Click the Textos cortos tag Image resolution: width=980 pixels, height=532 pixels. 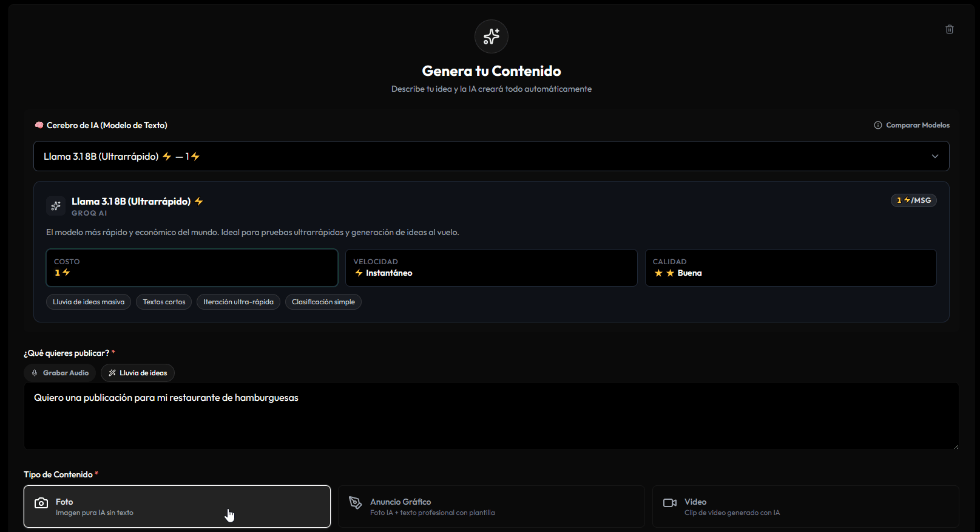(x=164, y=302)
